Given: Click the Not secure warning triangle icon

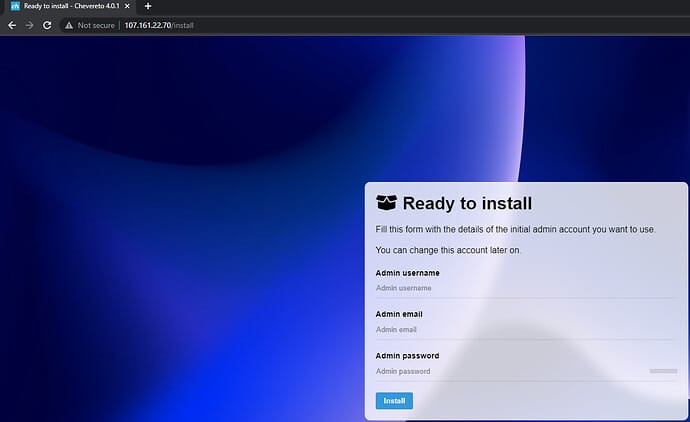Looking at the screenshot, I should pos(69,24).
